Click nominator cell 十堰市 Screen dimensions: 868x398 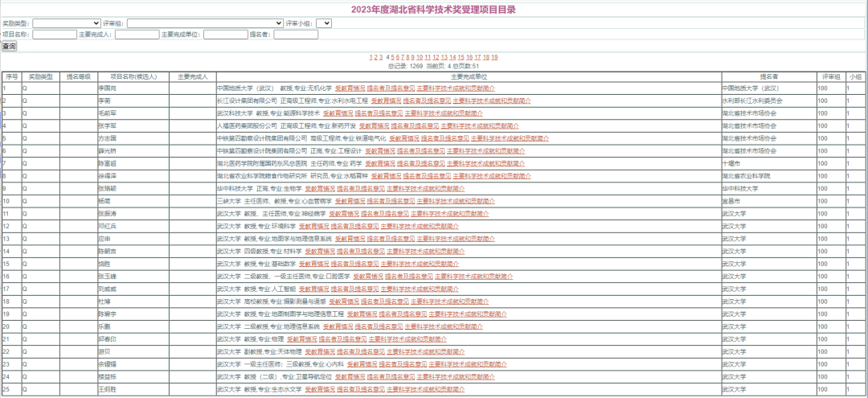(731, 163)
